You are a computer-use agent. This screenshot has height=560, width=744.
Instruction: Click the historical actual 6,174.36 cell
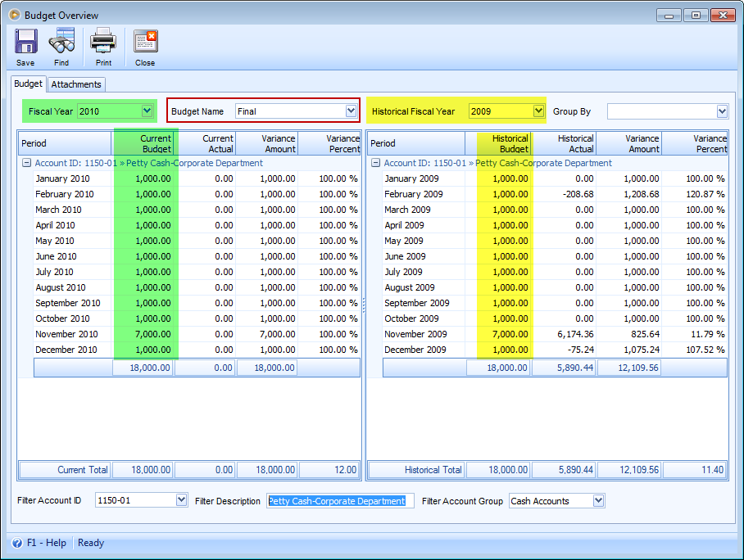(564, 334)
